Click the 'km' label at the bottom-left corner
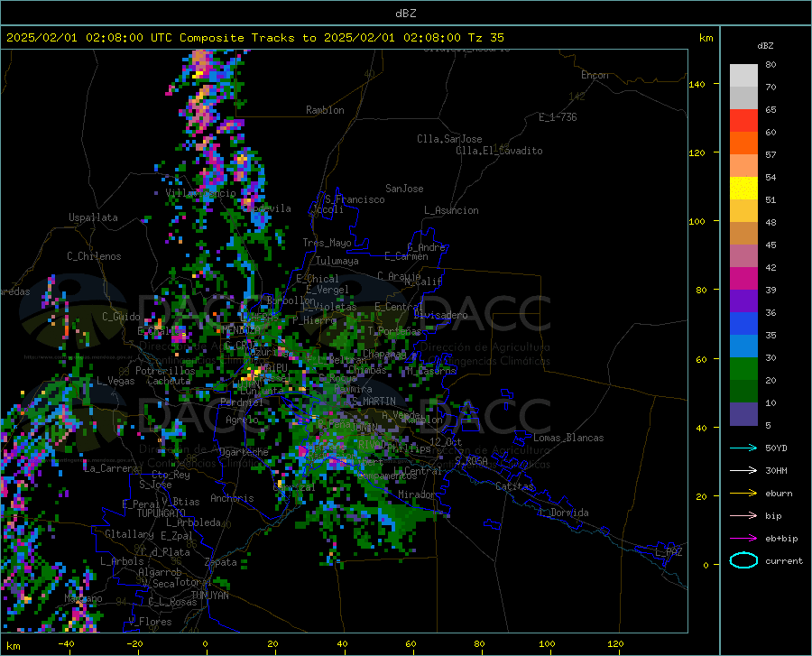The width and height of the screenshot is (812, 656). (x=13, y=646)
